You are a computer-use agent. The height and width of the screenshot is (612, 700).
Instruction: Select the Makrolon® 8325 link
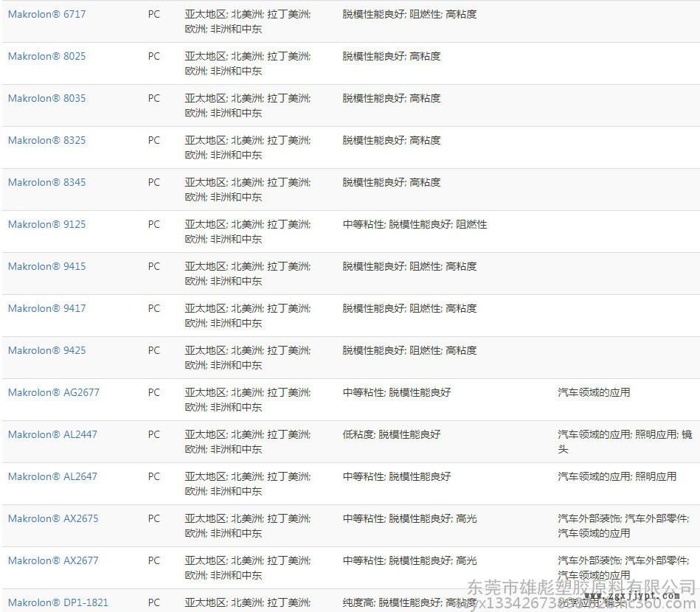coord(46,140)
